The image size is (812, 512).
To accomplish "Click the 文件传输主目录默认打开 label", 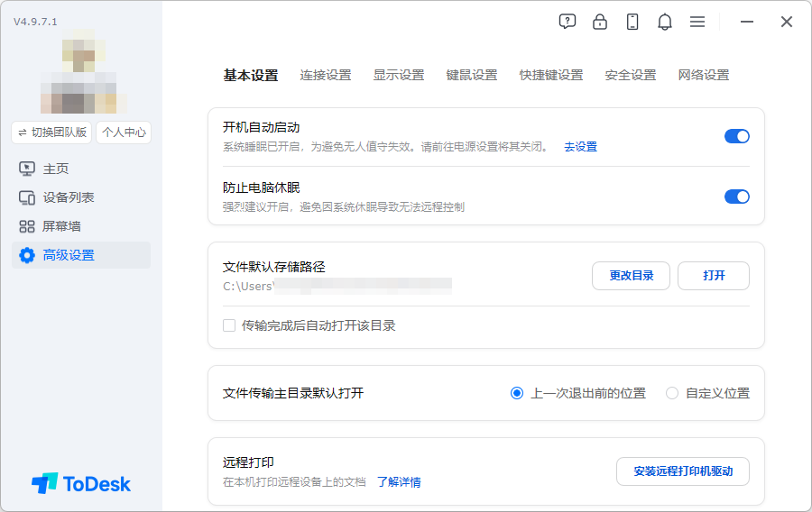I will (x=293, y=393).
